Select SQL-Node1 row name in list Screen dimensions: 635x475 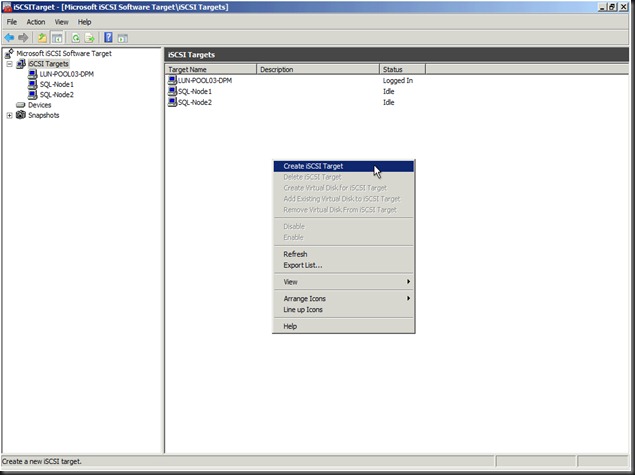pyautogui.click(x=195, y=91)
